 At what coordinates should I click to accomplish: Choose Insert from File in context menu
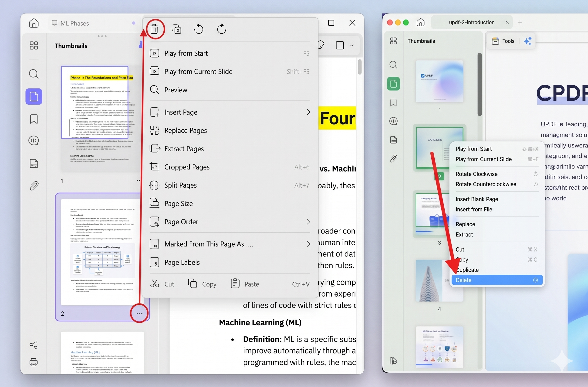(x=497, y=209)
